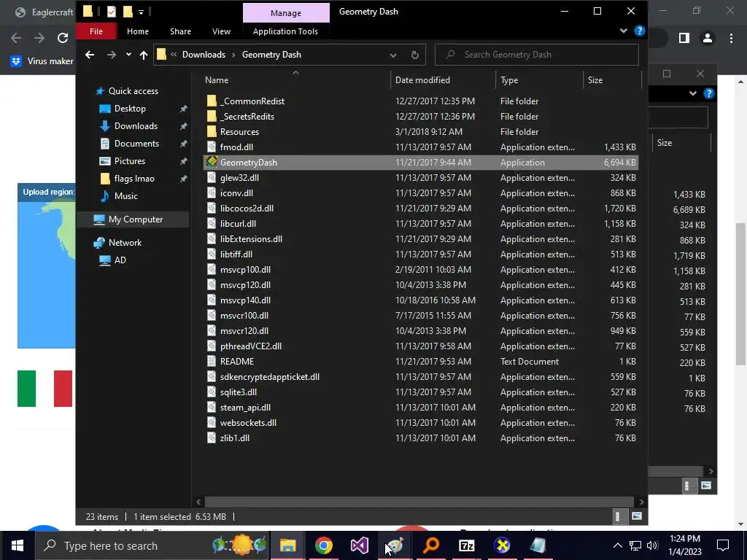
Task: Click the Forward arrow in Explorer
Action: [x=112, y=55]
